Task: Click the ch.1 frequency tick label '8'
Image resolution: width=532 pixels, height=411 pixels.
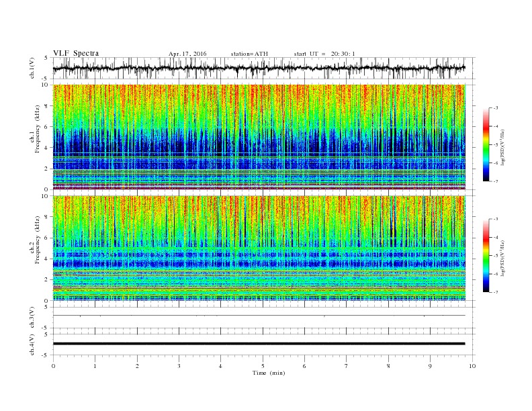Action: tap(47, 106)
